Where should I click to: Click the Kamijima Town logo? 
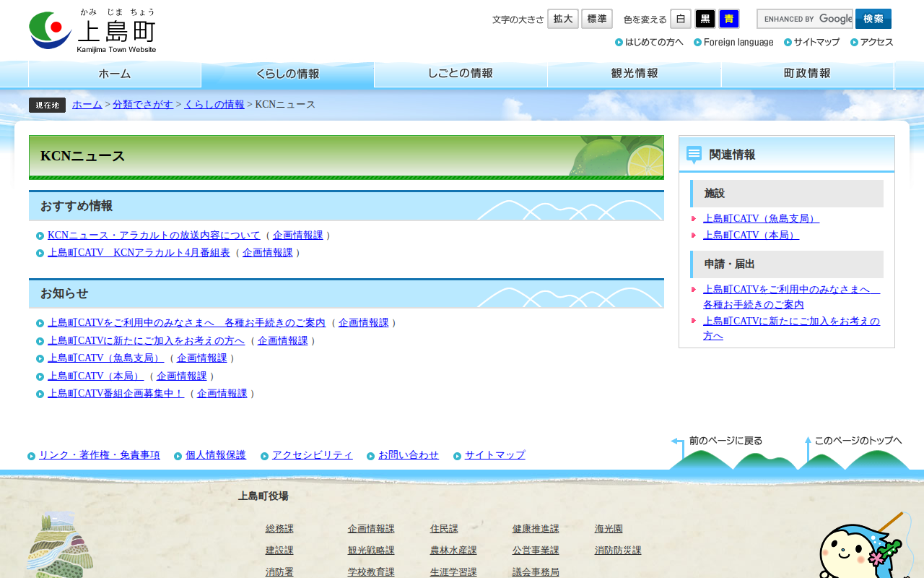tap(92, 31)
